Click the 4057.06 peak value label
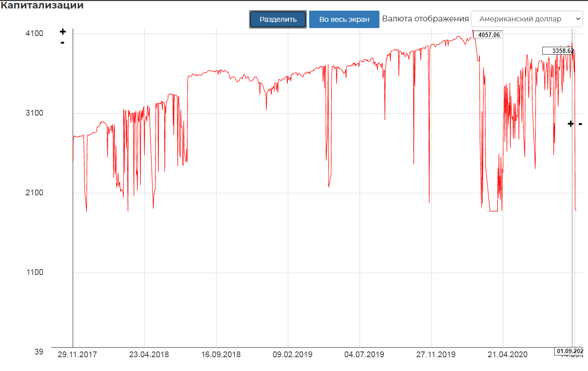Viewport: 588px width, 371px height. point(488,35)
